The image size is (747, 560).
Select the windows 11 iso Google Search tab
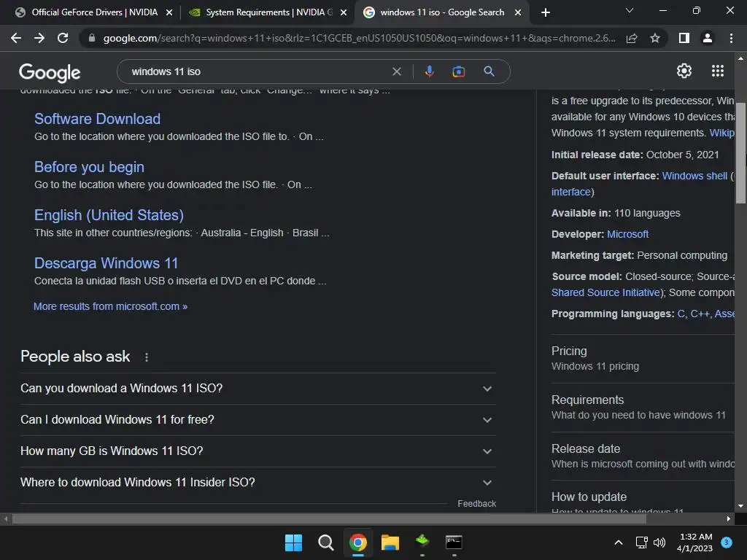click(441, 12)
